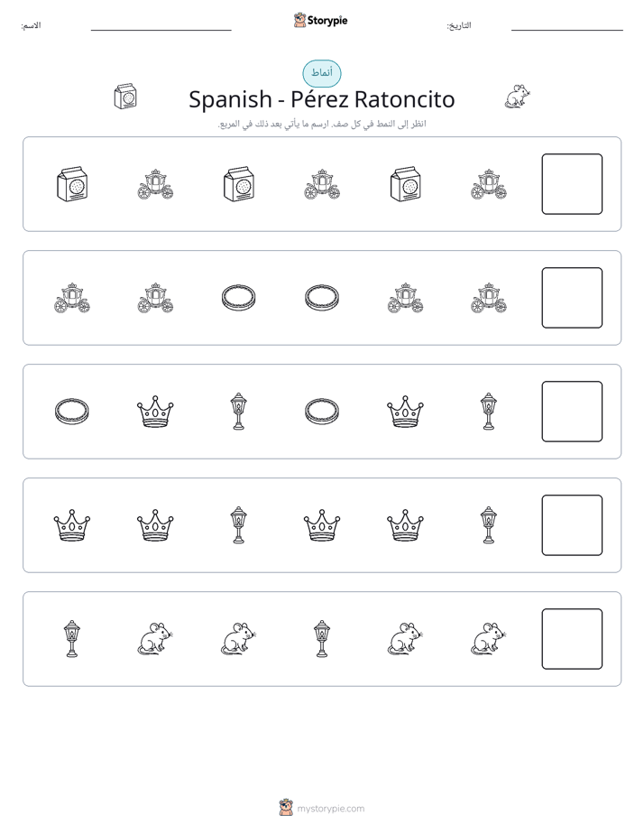Click the first crown in row three
This screenshot has width=644, height=834.
[155, 412]
